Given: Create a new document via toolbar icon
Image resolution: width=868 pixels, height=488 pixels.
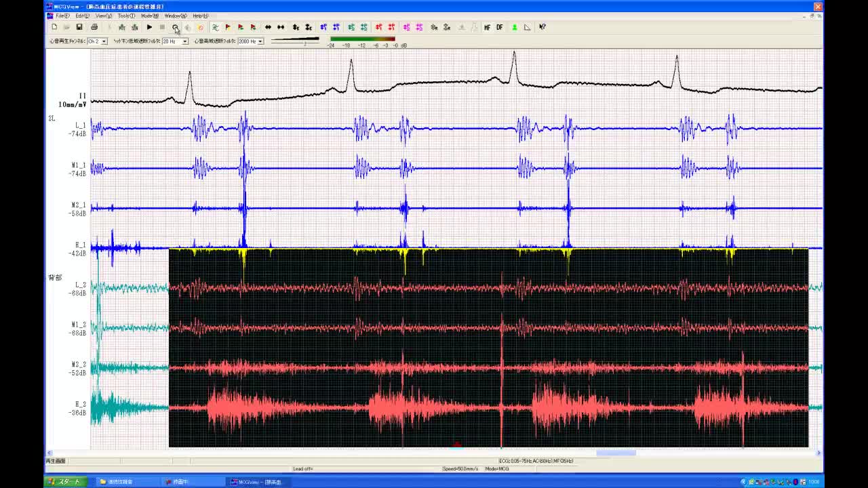Looking at the screenshot, I should pyautogui.click(x=54, y=27).
